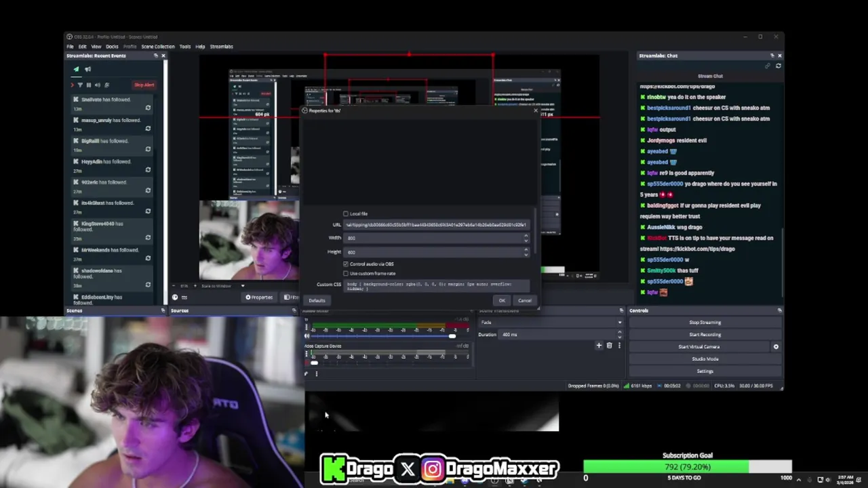
Task: Replay the MrWeekends follow alert
Action: (x=148, y=258)
